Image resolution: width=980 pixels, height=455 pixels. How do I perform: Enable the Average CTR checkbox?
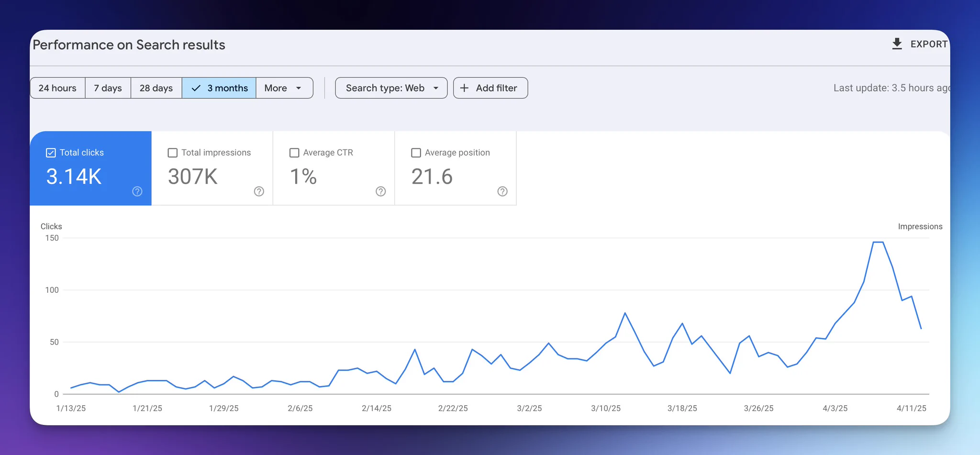[294, 153]
